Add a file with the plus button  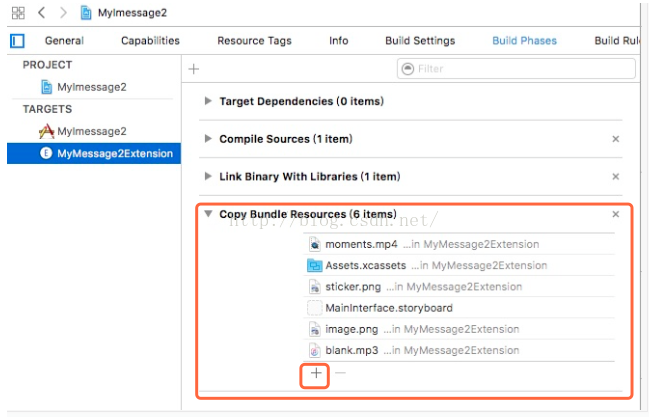point(316,372)
